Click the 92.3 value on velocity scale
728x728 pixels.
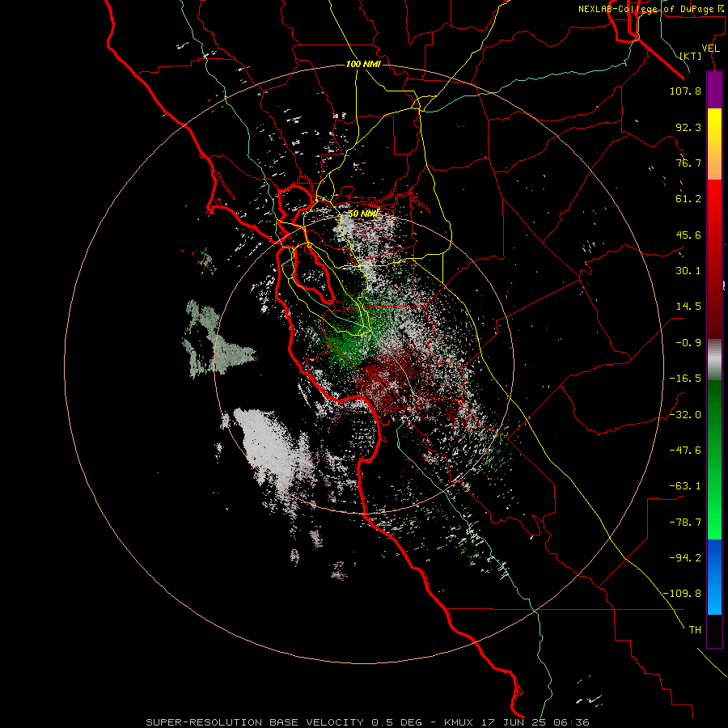pos(688,127)
